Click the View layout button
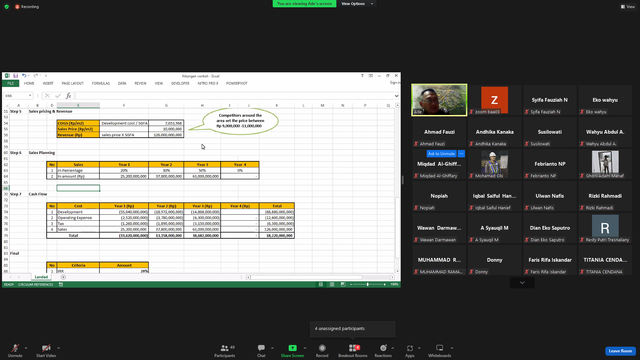 [x=628, y=7]
